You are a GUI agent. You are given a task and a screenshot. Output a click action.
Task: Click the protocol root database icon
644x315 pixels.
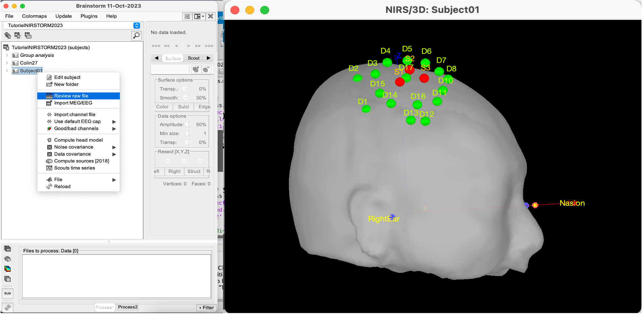pos(6,48)
